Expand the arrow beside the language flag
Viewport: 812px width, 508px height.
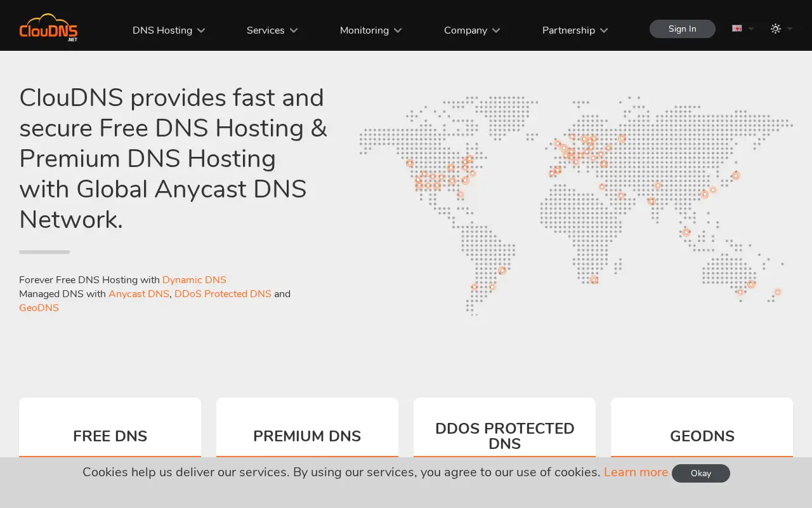point(751,29)
